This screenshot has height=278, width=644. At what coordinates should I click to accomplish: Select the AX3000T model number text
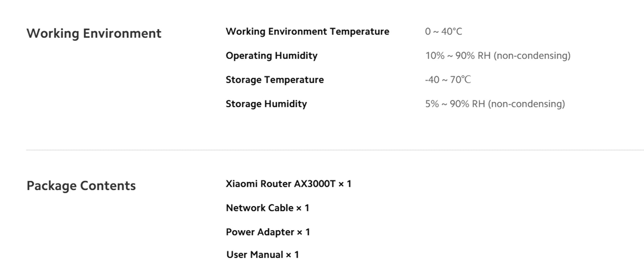click(x=314, y=184)
